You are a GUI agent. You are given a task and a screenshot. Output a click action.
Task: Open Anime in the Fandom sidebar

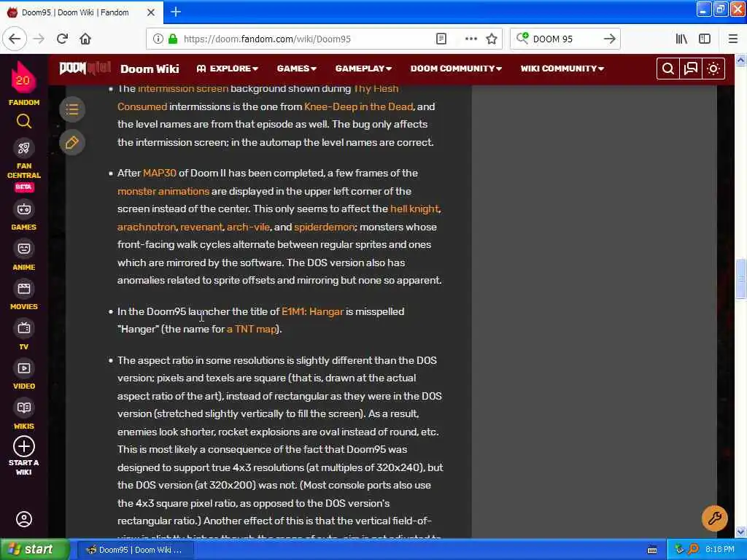(x=24, y=256)
